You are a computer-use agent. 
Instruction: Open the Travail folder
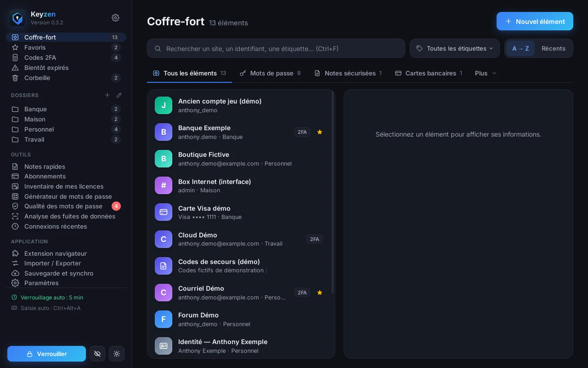[66, 139]
